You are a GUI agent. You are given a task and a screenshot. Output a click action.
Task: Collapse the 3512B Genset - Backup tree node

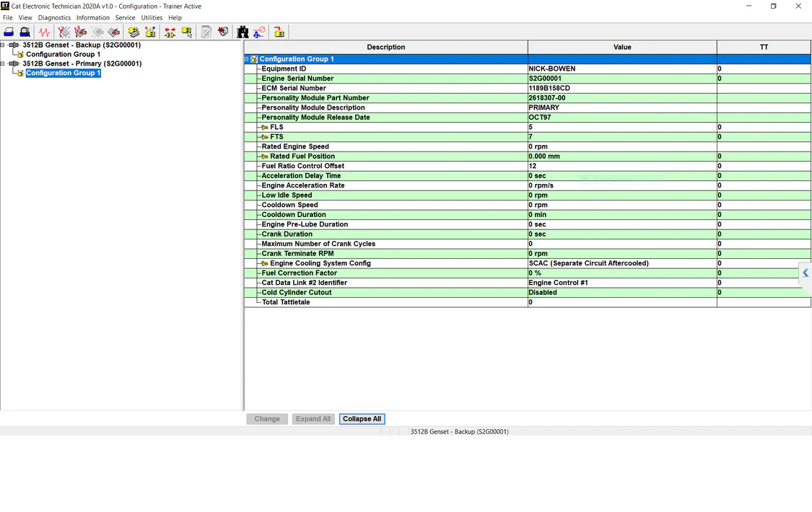click(3, 45)
